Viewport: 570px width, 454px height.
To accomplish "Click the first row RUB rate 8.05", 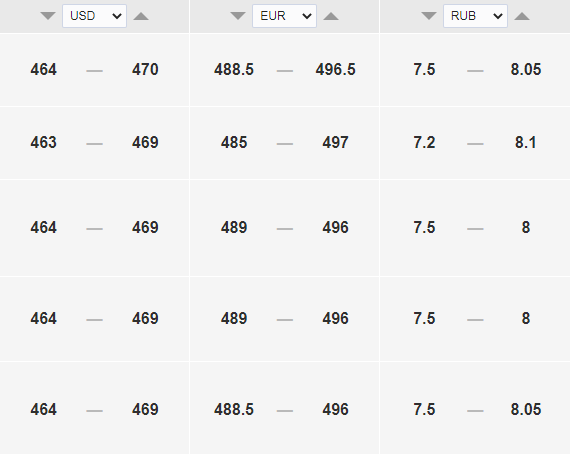I will 526,69.
